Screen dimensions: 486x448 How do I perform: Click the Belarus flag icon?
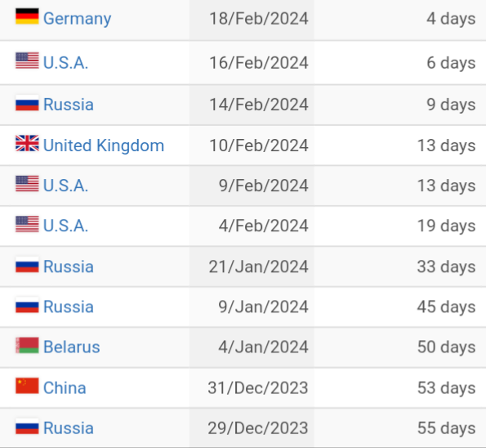[27, 345]
